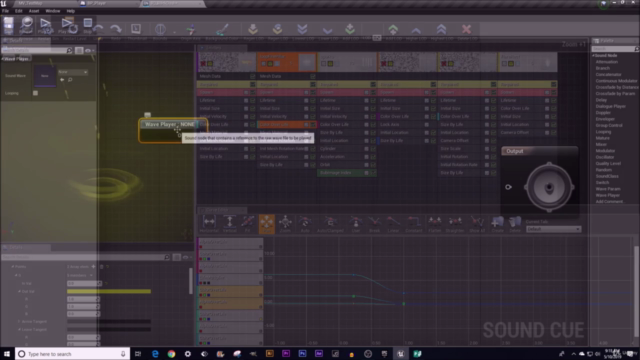Expand the Leave Tangent property

[x=19, y=329]
